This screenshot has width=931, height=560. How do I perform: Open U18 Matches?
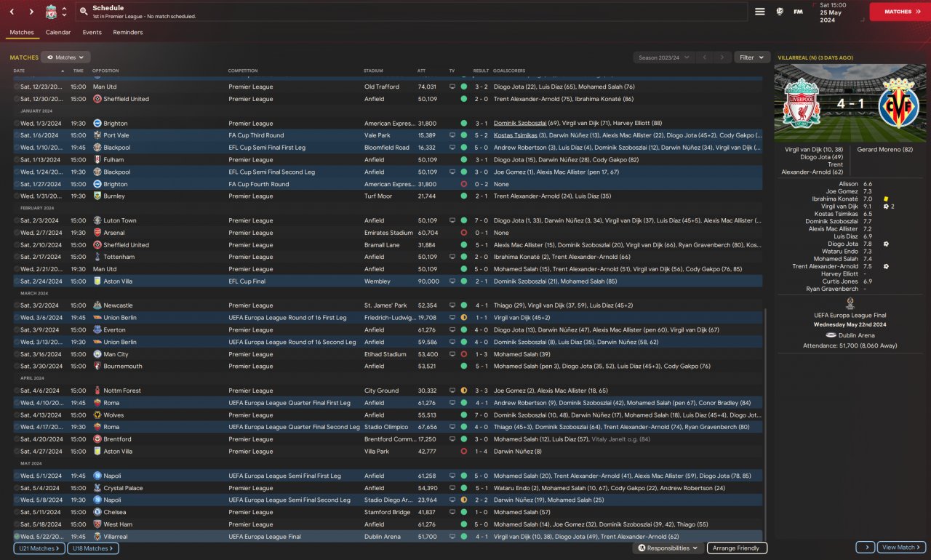[93, 548]
